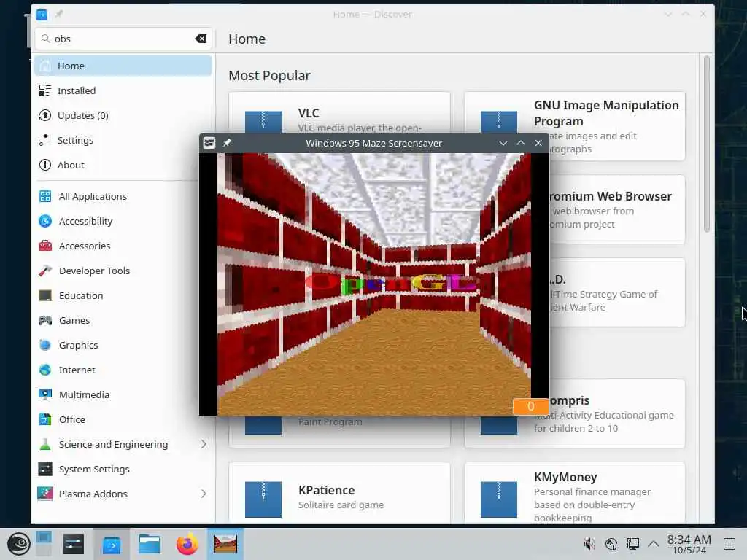The width and height of the screenshot is (747, 560).
Task: Click the search magnifier icon in Discover
Action: click(x=45, y=39)
